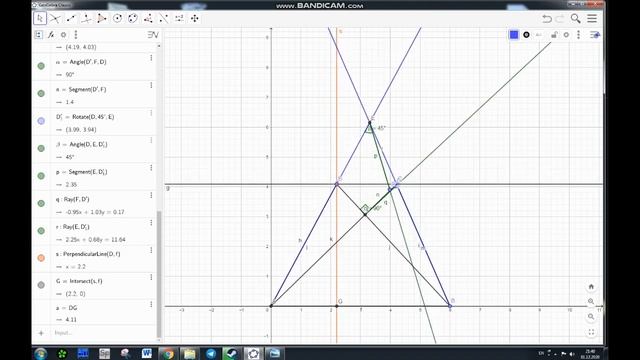The width and height of the screenshot is (640, 360).
Task: Open the blue color swatch picker
Action: pos(514,35)
